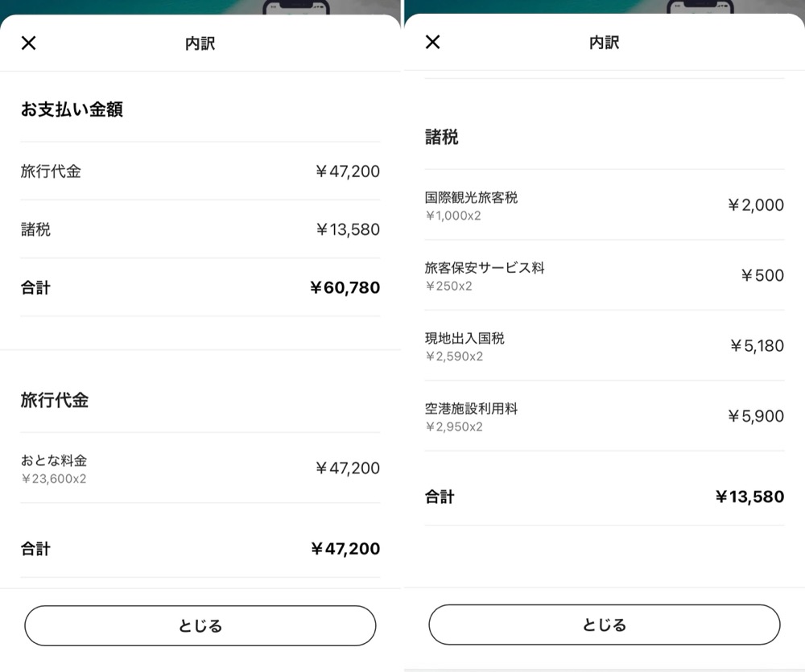Tap the おとな料金 ¥23,600x2 row
Viewport: 805px width, 672px height.
pos(200,468)
